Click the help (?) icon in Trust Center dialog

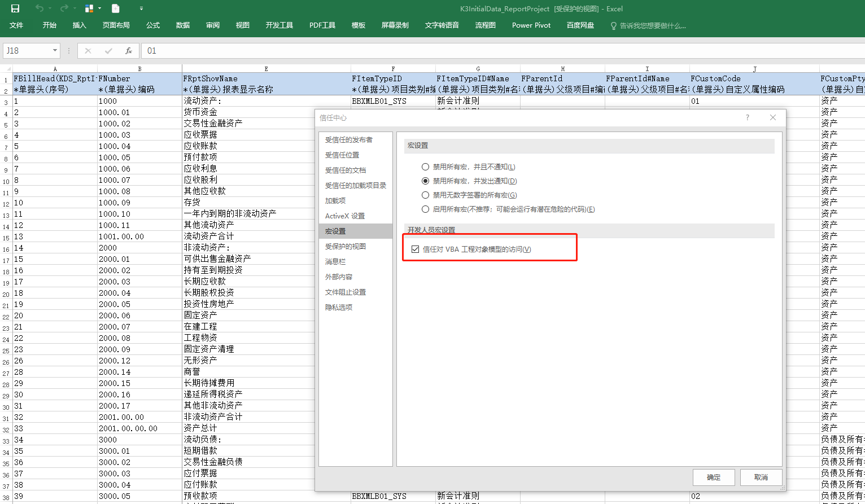click(747, 117)
